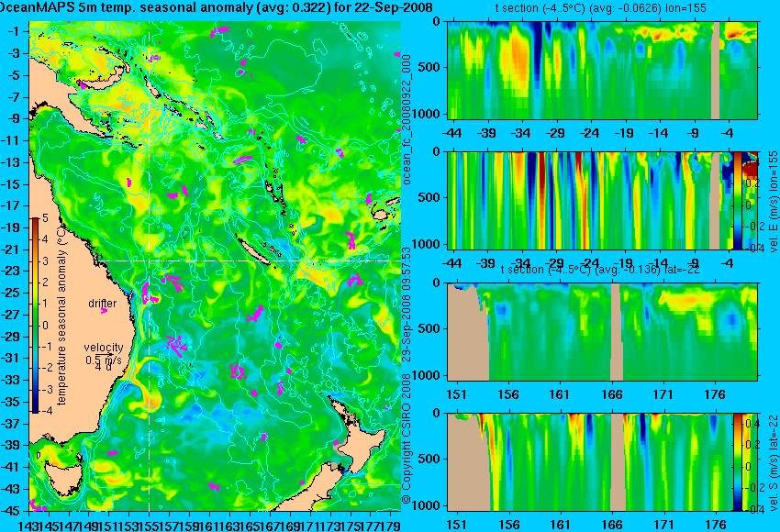Click the vertical "vel. S (m/s) lat=-22" label

pos(773,462)
